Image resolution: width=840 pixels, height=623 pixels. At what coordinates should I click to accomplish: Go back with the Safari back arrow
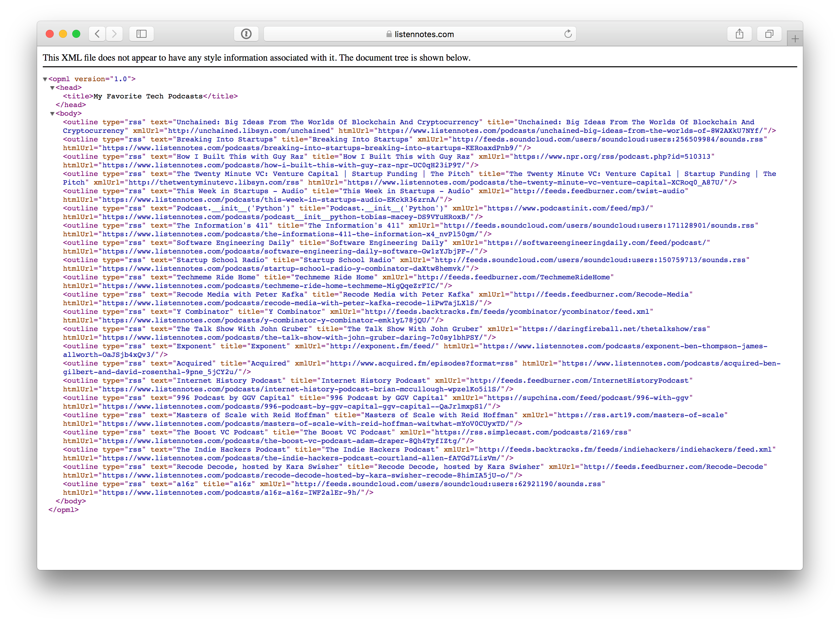pyautogui.click(x=97, y=34)
